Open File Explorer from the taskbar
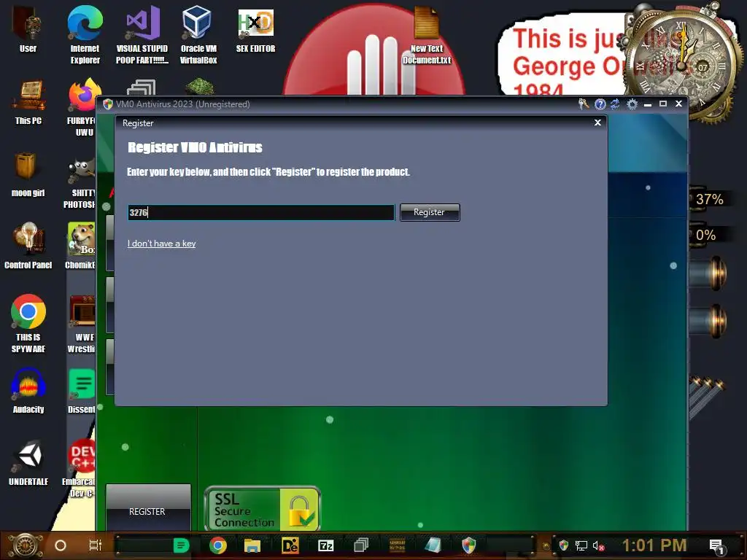Screen dimensions: 747x560 coord(252,545)
